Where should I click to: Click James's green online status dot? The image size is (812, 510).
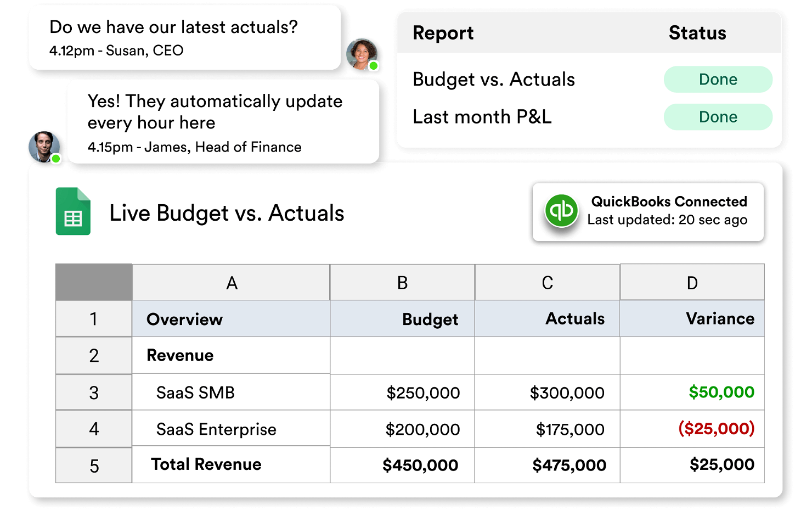point(55,159)
